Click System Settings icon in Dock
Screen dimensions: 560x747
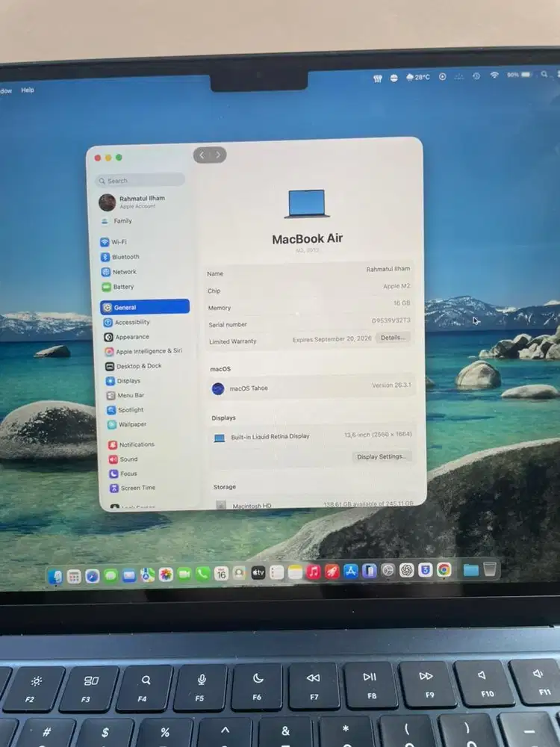(x=388, y=570)
